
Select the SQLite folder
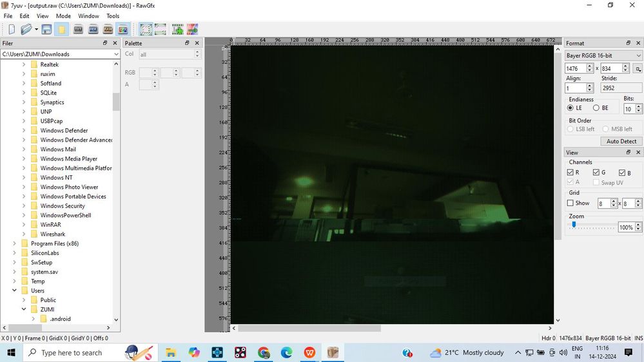(48, 93)
